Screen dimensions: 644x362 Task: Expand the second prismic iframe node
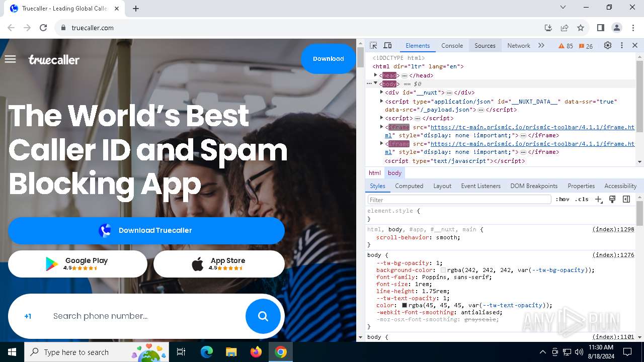click(382, 143)
